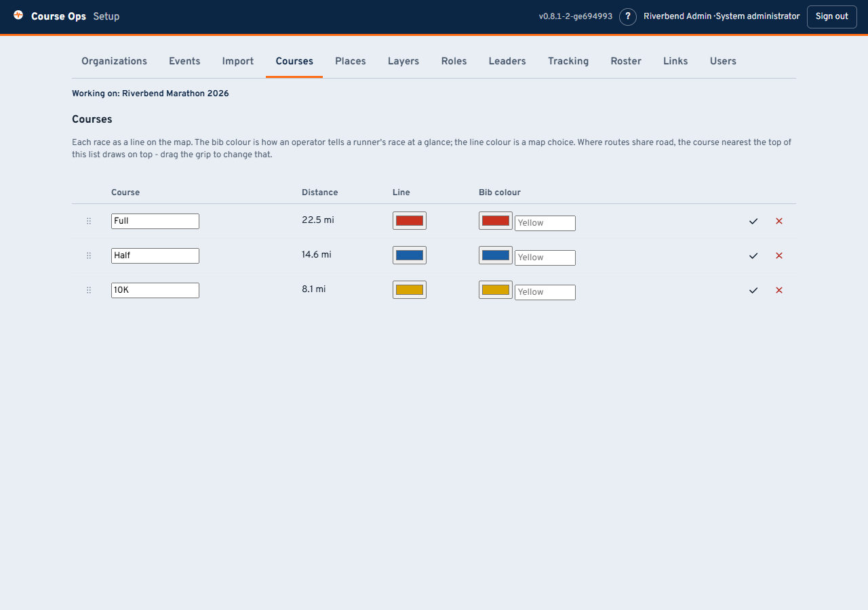This screenshot has height=610, width=868.
Task: Select the Courses tab
Action: (294, 61)
